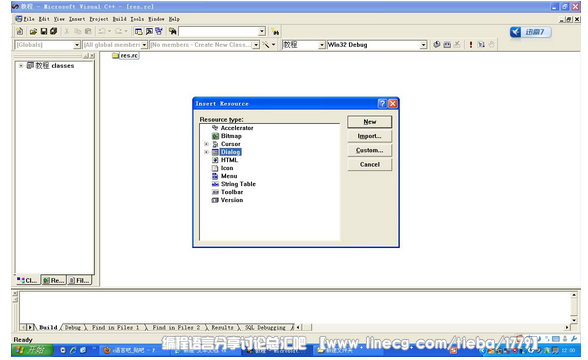Click the Xunlei 7 floating widget
Viewport: 588px width, 360px height.
(530, 32)
